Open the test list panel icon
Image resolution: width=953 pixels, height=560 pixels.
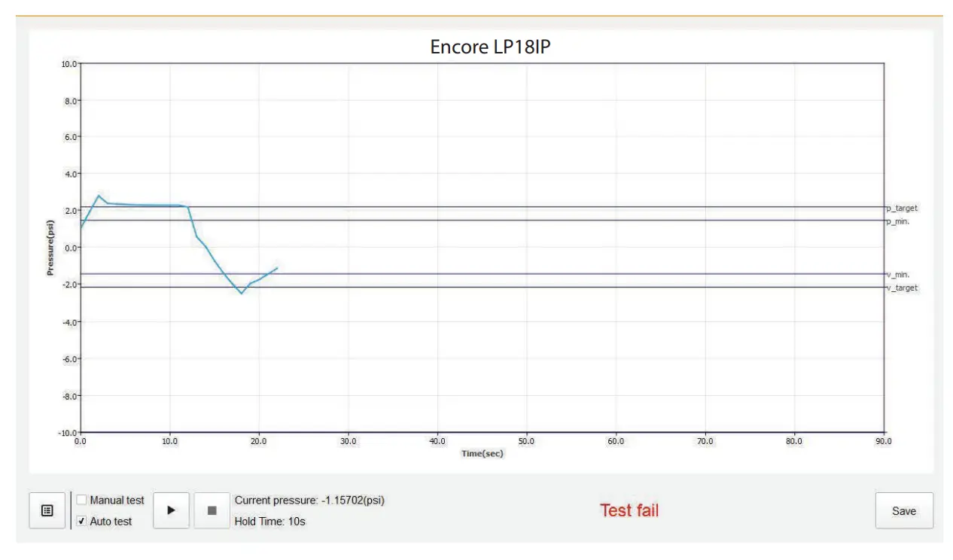(47, 510)
